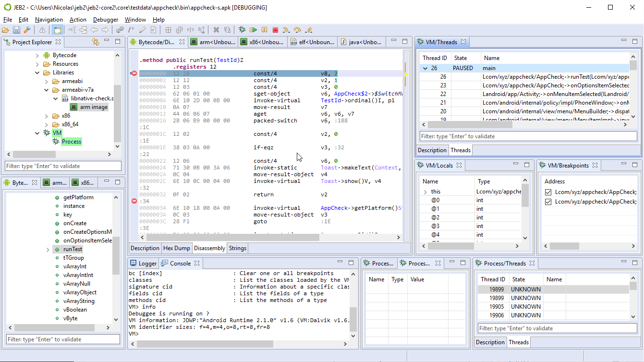Toggle the first breakpoint checkbox in VM/Breakpoints

pyautogui.click(x=548, y=192)
